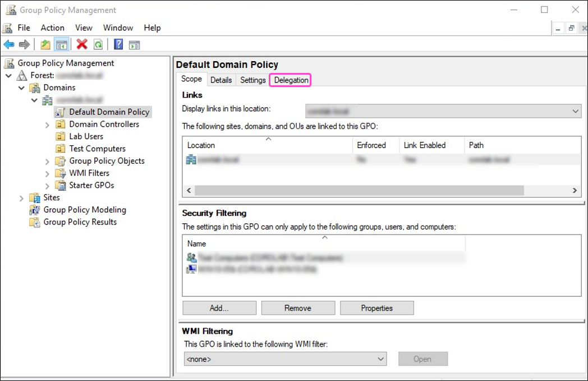Screen dimensions: 588x381
Task: Click the red X Delete icon
Action: coord(82,44)
